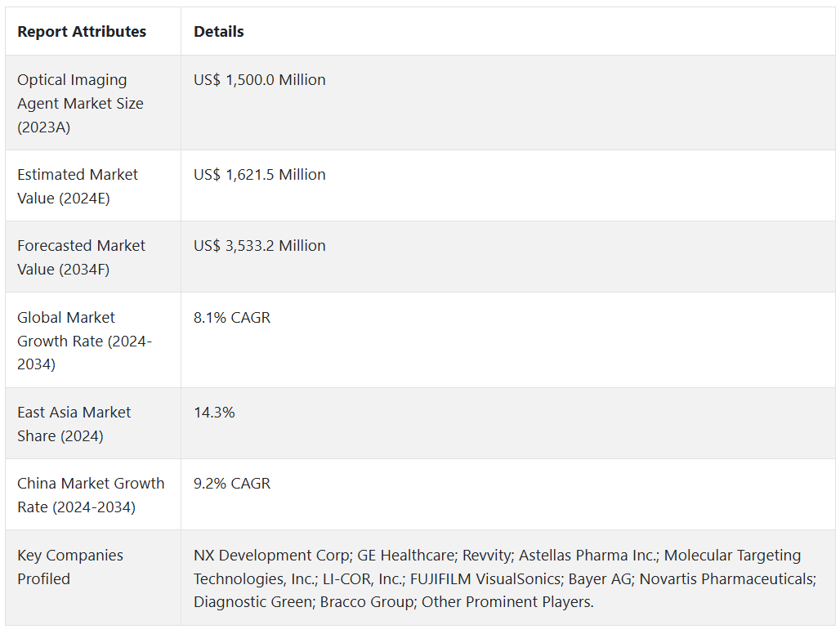The height and width of the screenshot is (634, 840).
Task: Click the 14.3% value
Action: [214, 413]
